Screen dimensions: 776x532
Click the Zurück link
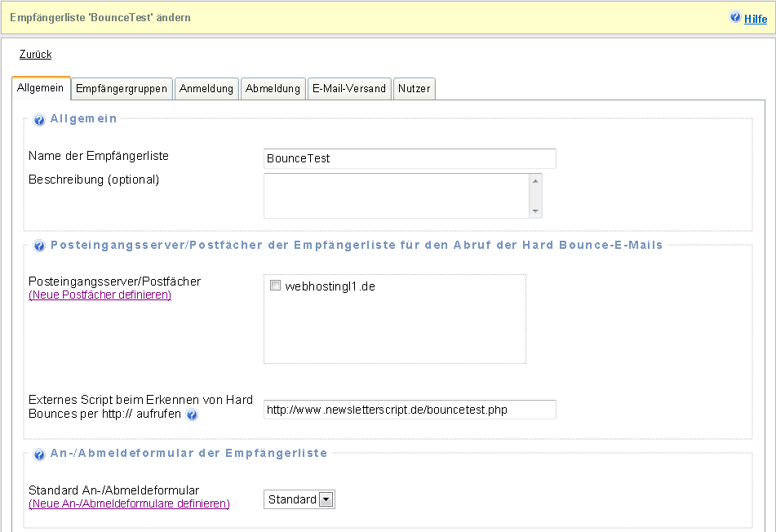35,55
